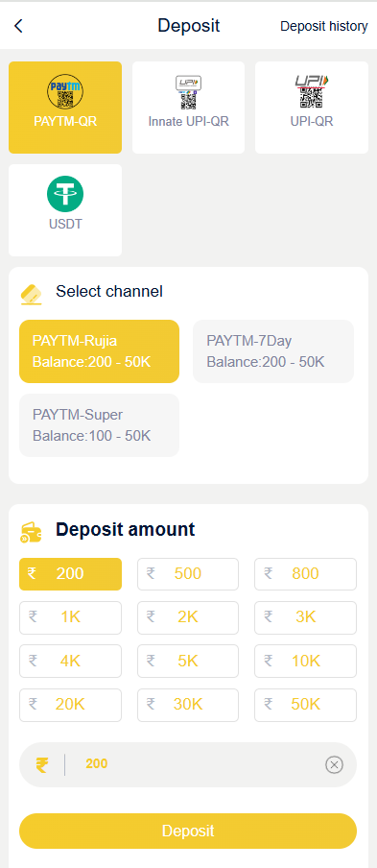Select the ₹1K amount chip
Image resolution: width=377 pixels, height=868 pixels.
pos(70,617)
